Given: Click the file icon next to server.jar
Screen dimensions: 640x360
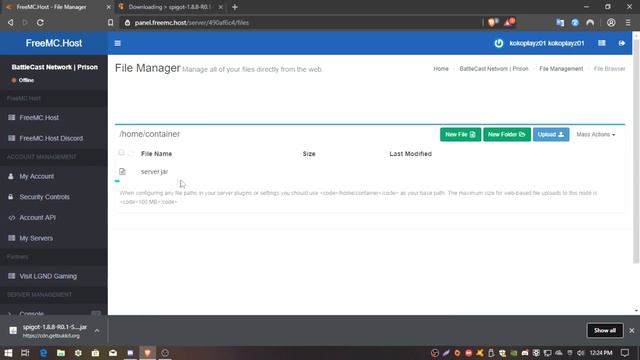Looking at the screenshot, I should click(122, 171).
